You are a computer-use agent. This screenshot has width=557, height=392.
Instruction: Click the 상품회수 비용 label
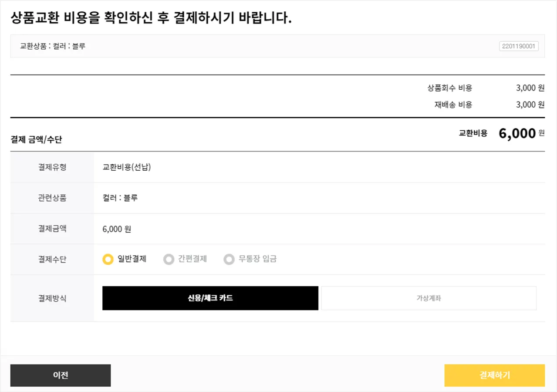pos(450,88)
